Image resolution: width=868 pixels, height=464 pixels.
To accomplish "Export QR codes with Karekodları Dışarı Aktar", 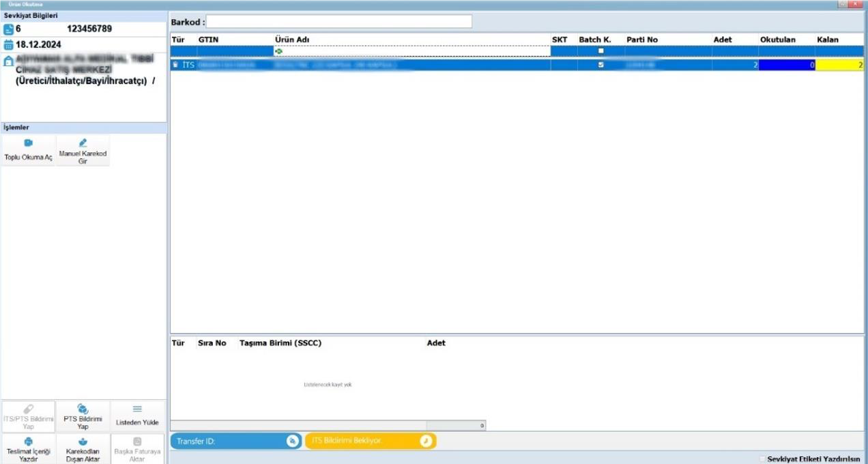I will click(83, 449).
